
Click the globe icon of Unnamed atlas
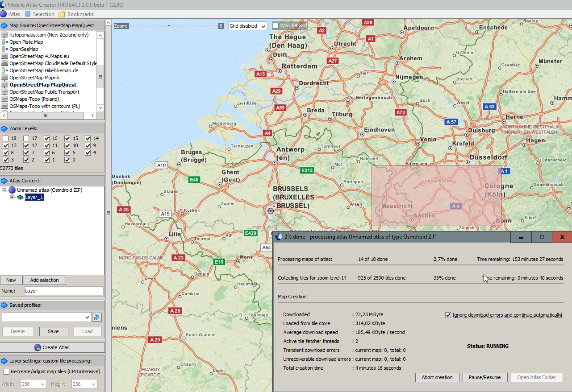click(12, 190)
